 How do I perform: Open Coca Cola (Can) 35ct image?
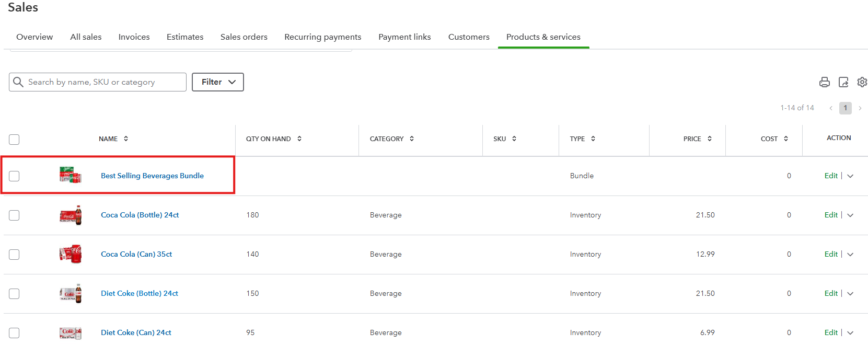pos(71,254)
